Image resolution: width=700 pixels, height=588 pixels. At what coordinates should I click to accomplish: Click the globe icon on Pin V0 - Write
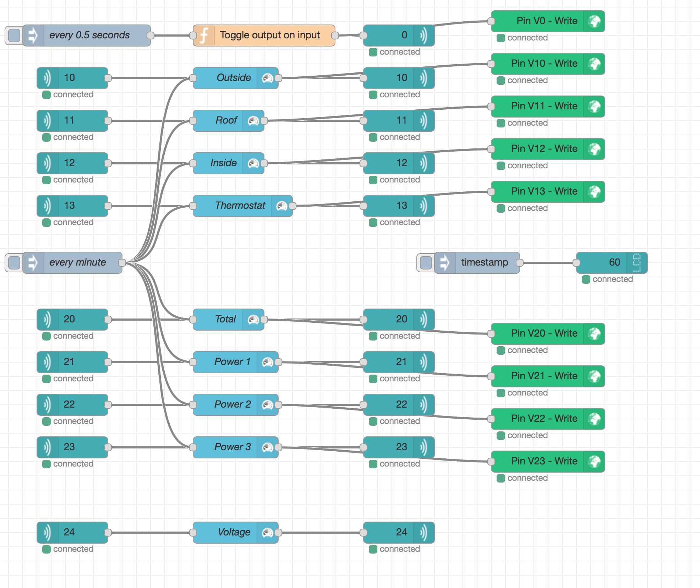[594, 21]
